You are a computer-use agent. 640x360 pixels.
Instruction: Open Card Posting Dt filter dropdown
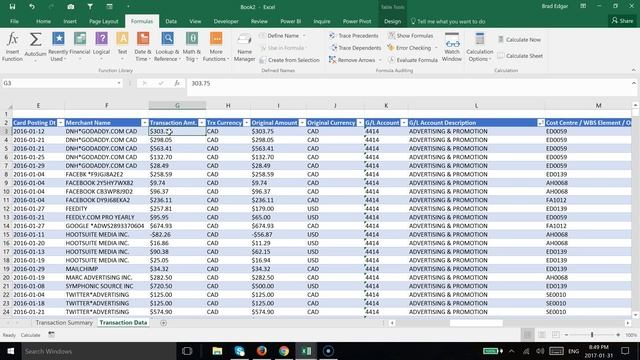coord(60,123)
